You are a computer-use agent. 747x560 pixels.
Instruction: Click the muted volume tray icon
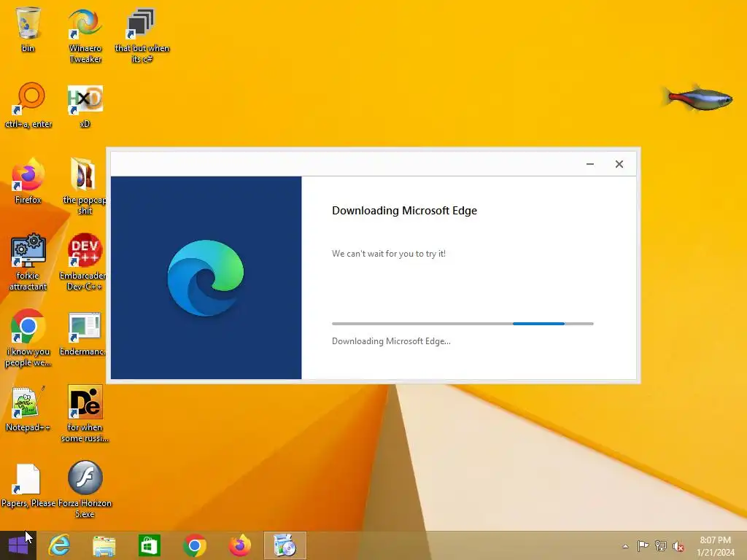[x=678, y=546]
